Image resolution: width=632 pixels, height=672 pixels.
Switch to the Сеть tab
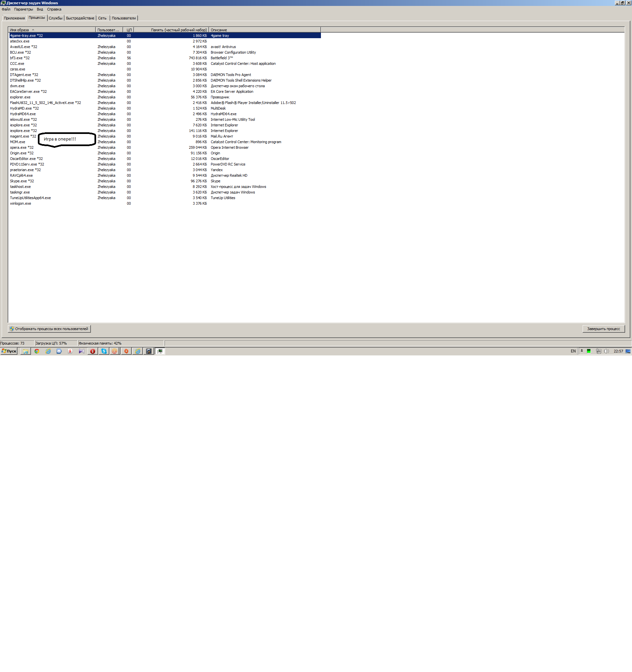pyautogui.click(x=102, y=18)
